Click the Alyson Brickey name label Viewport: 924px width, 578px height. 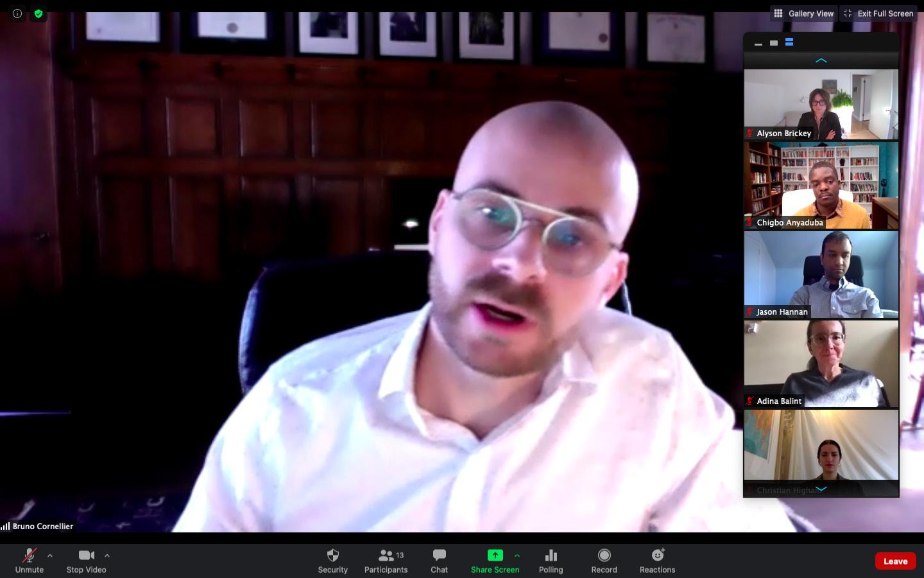pos(784,133)
